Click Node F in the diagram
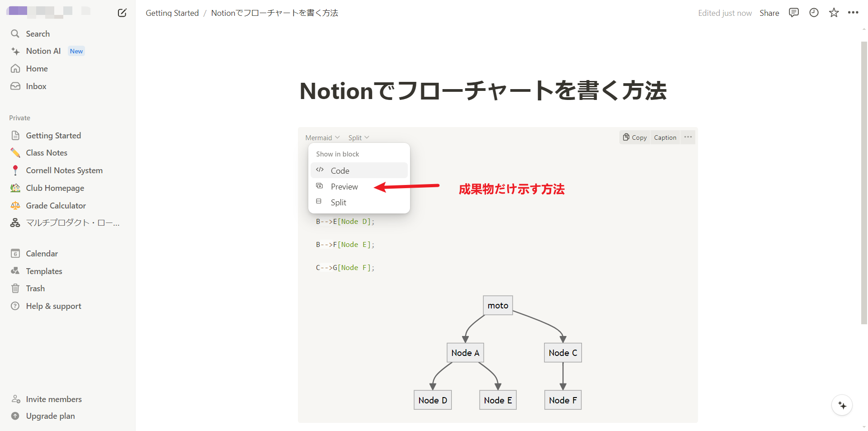 (563, 400)
